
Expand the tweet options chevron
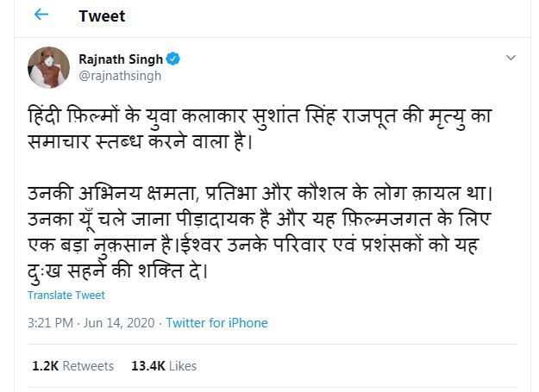(x=511, y=58)
